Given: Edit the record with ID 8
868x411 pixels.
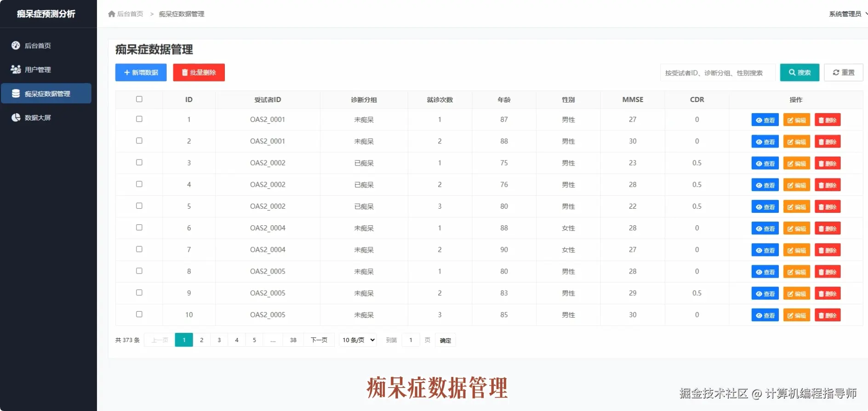Looking at the screenshot, I should point(796,272).
